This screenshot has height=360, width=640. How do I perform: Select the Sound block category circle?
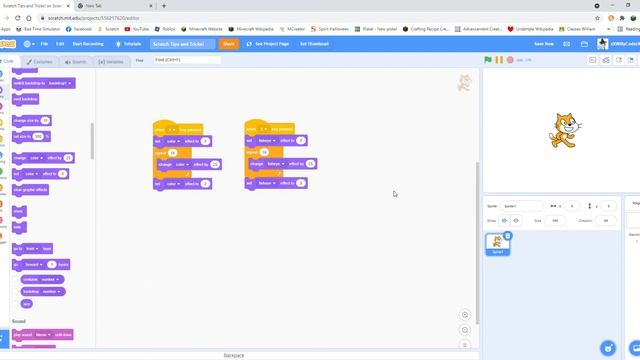[x=1, y=106]
